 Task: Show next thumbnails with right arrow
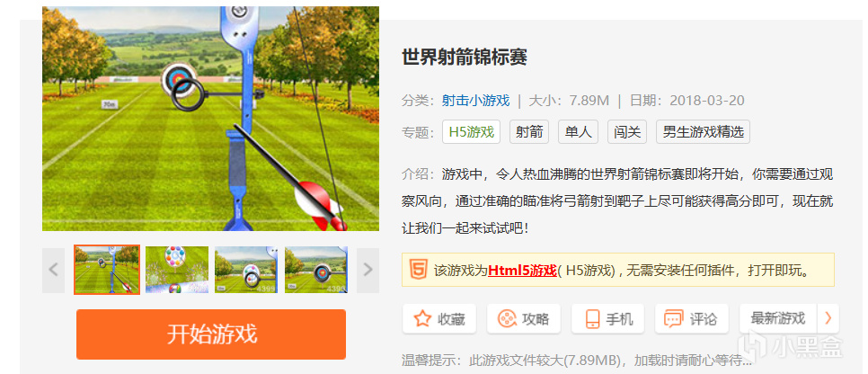pyautogui.click(x=368, y=270)
